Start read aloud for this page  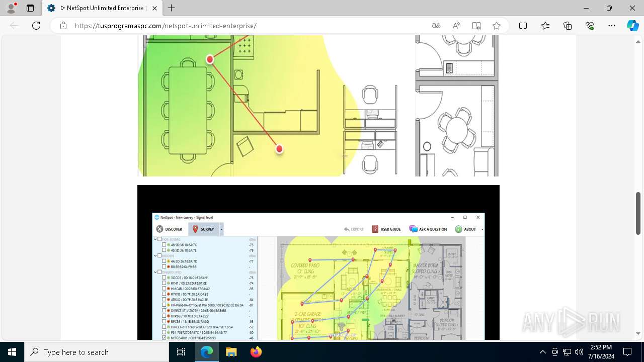tap(456, 26)
